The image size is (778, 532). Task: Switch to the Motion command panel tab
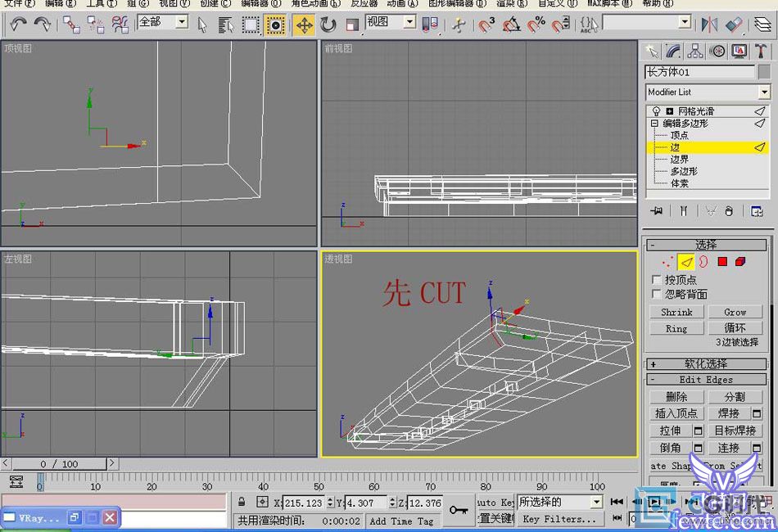tap(717, 51)
